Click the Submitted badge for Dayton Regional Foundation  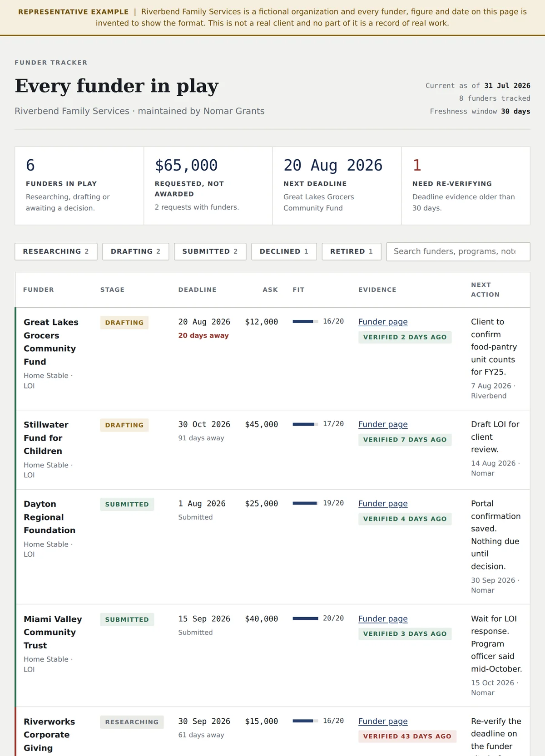click(x=127, y=505)
